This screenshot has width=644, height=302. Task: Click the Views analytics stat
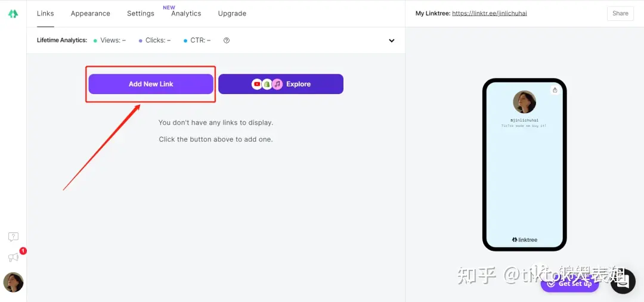point(110,41)
